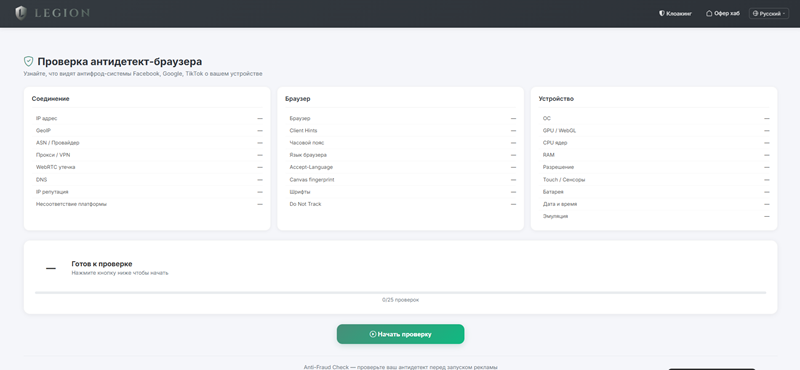800x370 pixels.
Task: Click the Готов к проверке status title
Action: point(102,264)
